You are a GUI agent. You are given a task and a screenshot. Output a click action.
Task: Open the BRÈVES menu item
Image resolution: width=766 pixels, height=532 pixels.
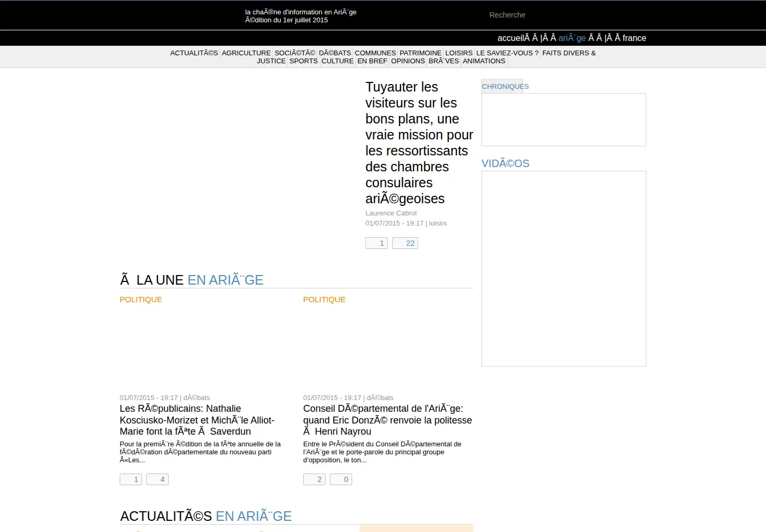[444, 61]
